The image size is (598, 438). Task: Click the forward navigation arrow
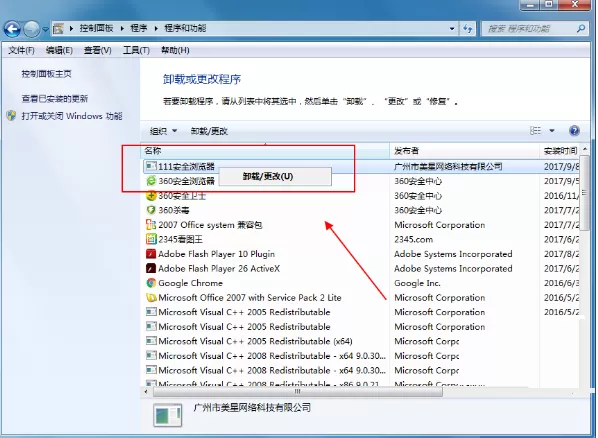(x=32, y=29)
